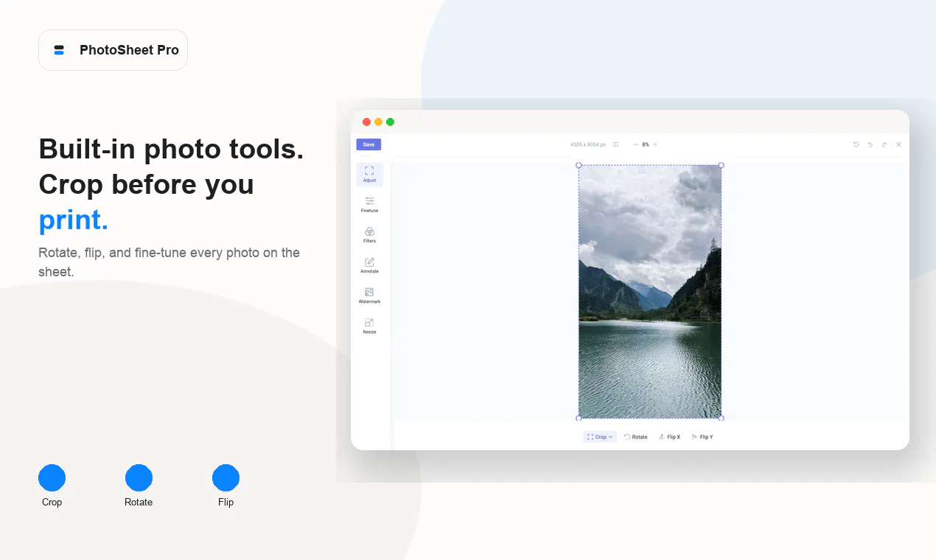Click the top-right crop handle
Viewport: 936px width, 560px height.
[721, 165]
